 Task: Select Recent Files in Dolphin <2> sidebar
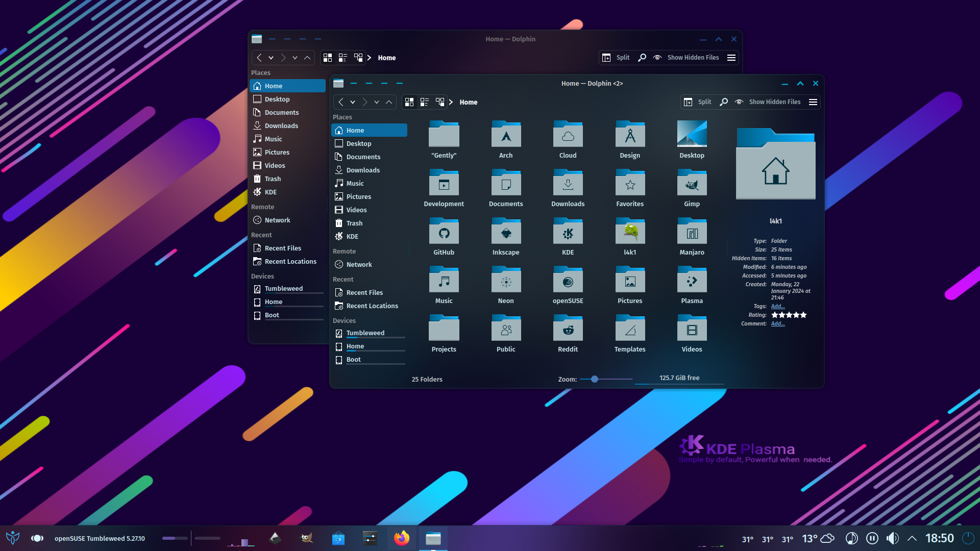(369, 292)
